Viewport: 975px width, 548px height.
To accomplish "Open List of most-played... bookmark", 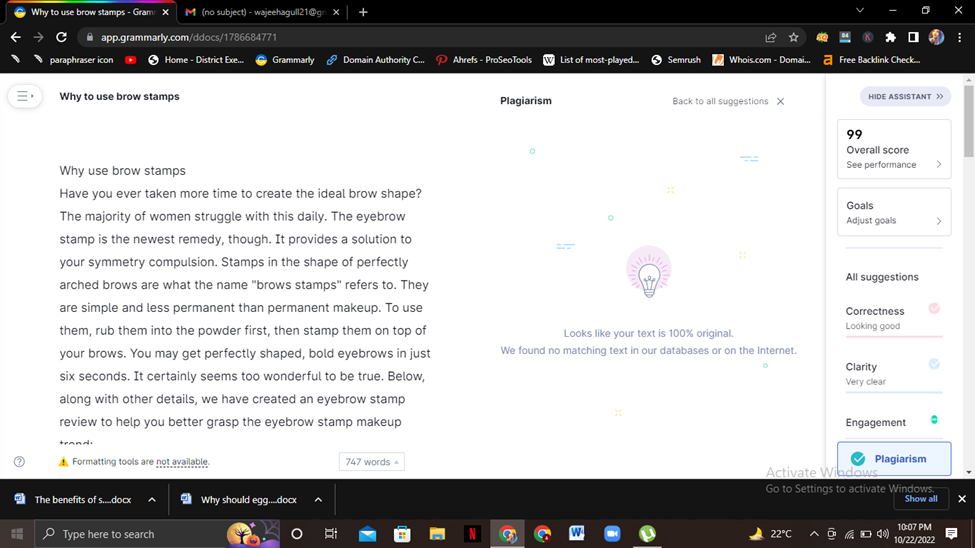I will coord(591,60).
